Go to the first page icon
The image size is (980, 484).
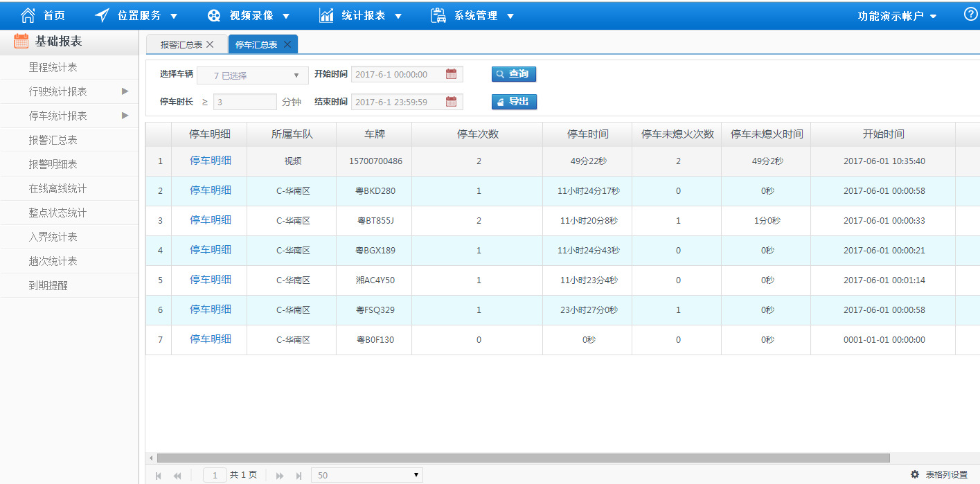[x=159, y=476]
